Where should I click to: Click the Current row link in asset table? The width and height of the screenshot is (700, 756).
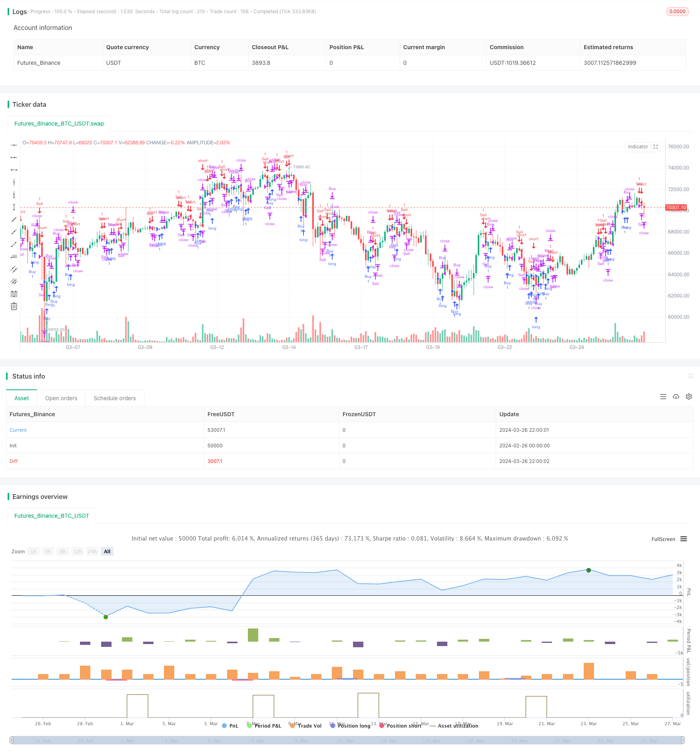pyautogui.click(x=18, y=430)
